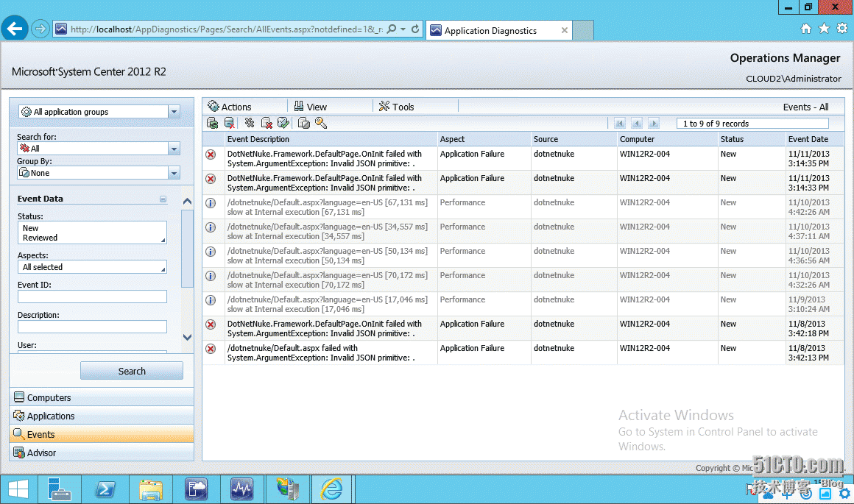Open the Windows Start button

click(18, 489)
